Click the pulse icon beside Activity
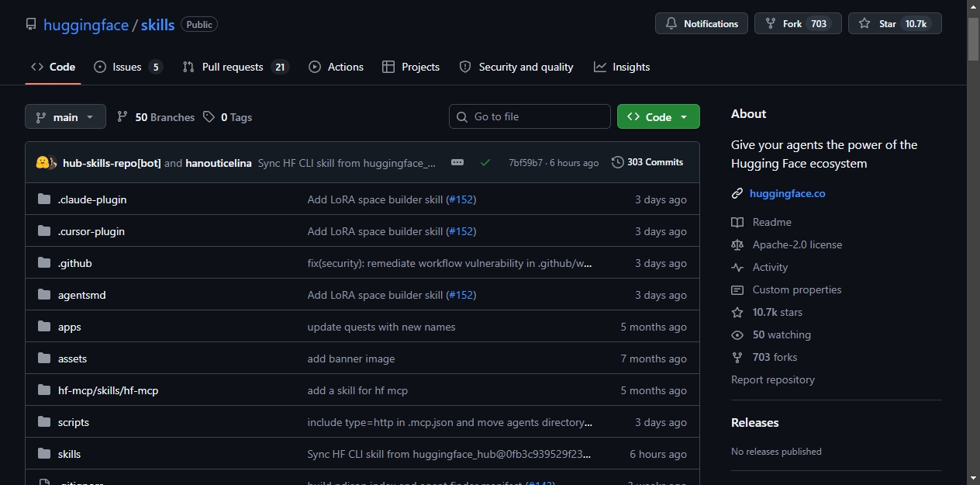980x485 pixels. 737,267
